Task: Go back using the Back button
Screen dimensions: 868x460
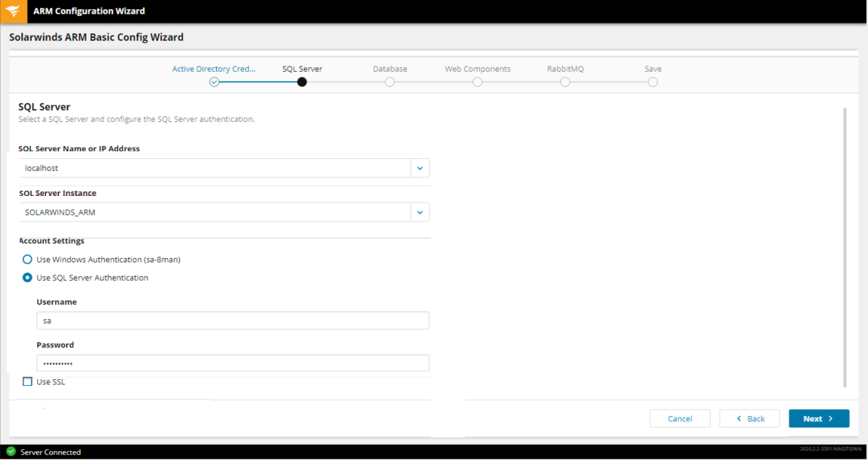Action: [x=749, y=418]
